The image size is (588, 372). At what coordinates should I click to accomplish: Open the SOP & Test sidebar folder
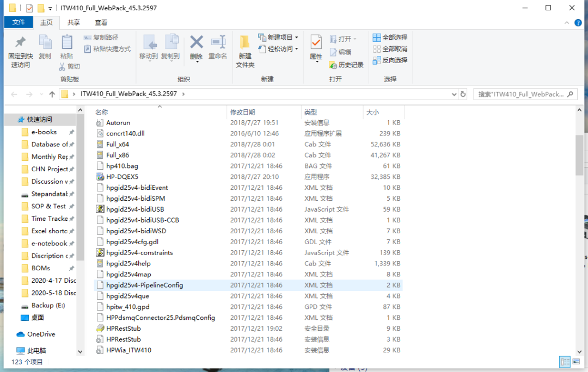pos(48,206)
